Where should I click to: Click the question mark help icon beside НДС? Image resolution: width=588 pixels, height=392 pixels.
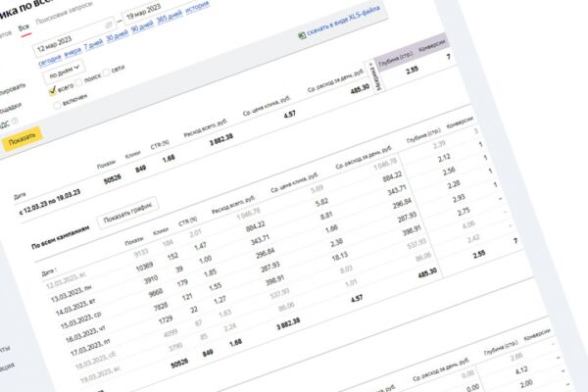15,121
